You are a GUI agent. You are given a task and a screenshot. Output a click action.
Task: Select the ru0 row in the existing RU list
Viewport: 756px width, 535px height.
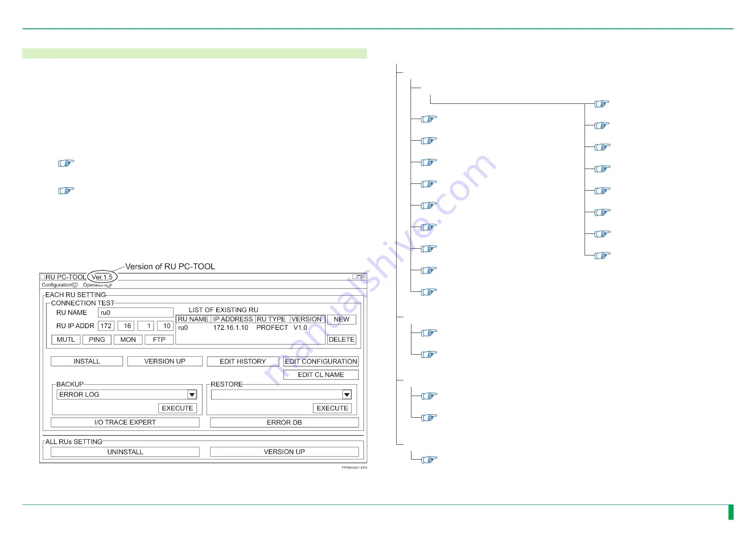click(x=251, y=328)
